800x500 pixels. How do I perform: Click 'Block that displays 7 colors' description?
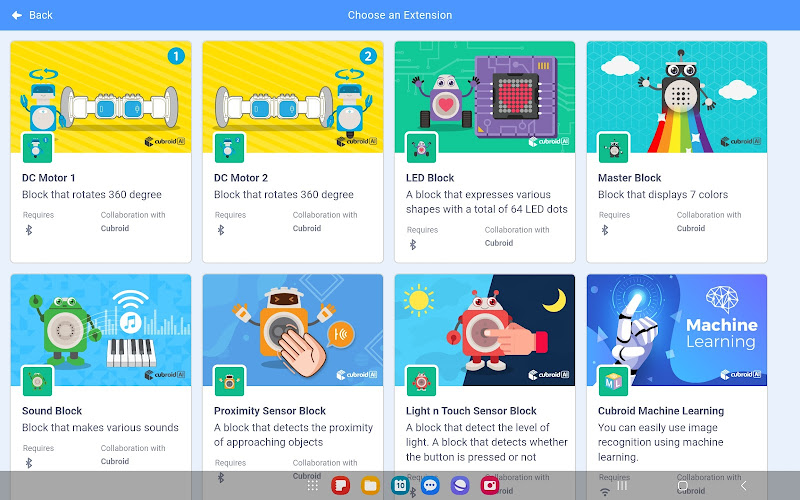tap(663, 194)
